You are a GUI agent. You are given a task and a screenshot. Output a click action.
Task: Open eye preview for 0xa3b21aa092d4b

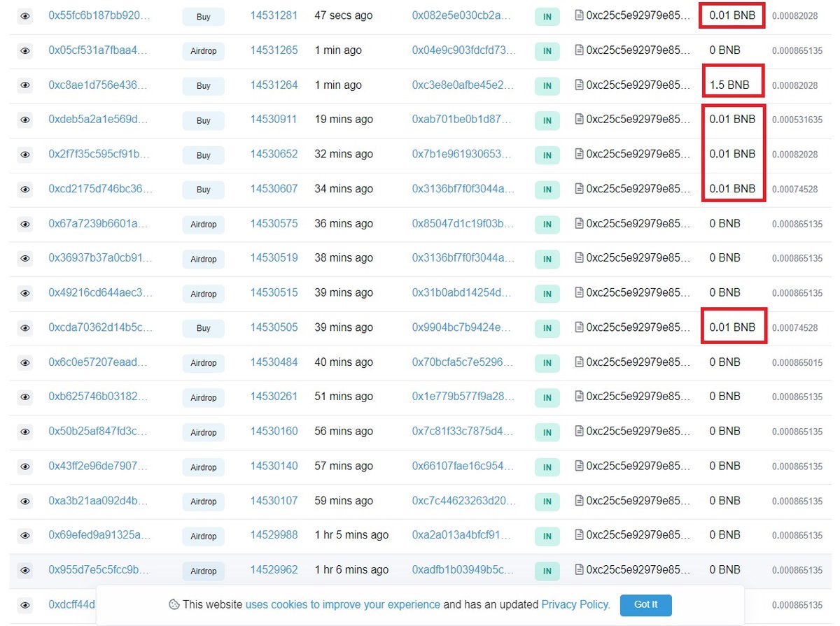click(x=25, y=501)
